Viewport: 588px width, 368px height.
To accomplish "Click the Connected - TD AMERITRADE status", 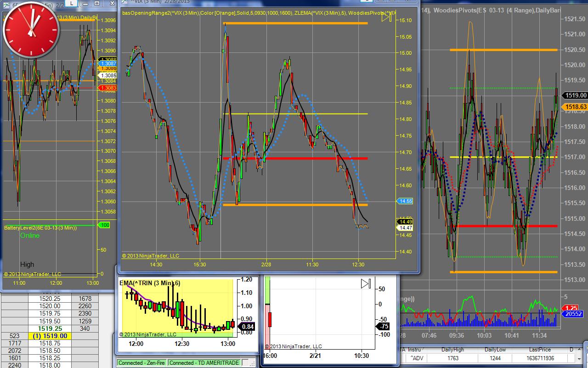I will [204, 363].
